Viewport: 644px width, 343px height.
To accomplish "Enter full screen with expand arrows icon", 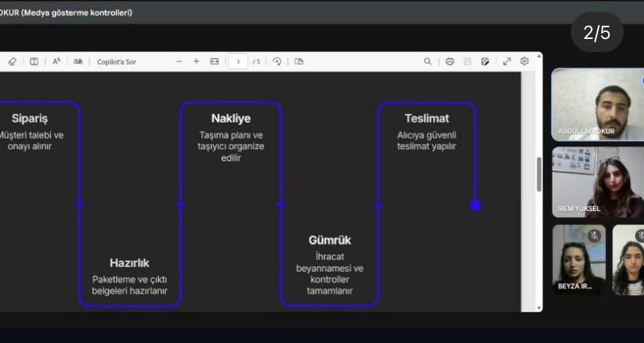I will pos(507,62).
